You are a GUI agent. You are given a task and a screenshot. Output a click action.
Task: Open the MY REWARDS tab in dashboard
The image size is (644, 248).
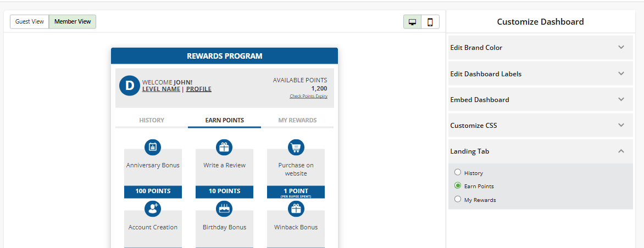click(x=297, y=121)
